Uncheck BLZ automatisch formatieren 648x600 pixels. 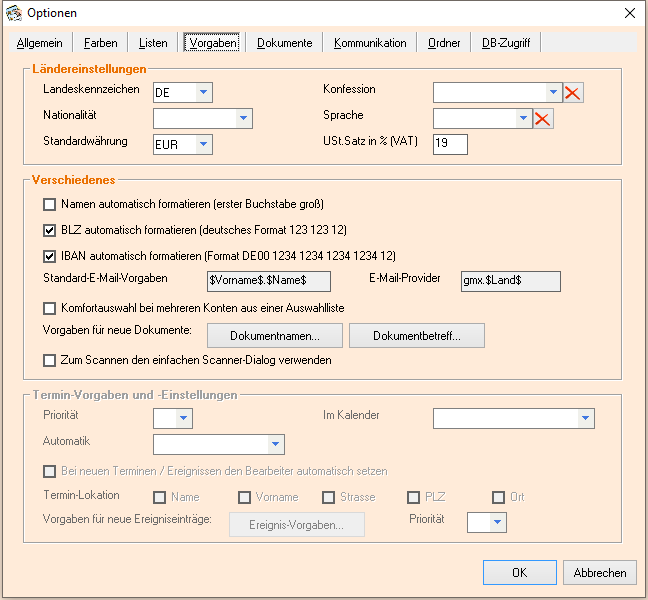coord(50,230)
